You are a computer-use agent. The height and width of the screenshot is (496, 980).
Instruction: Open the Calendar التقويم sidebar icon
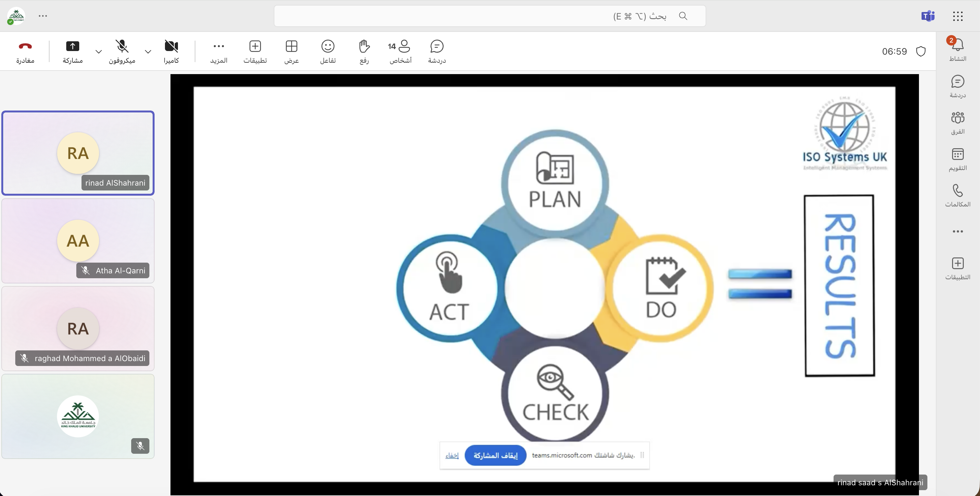point(957,159)
